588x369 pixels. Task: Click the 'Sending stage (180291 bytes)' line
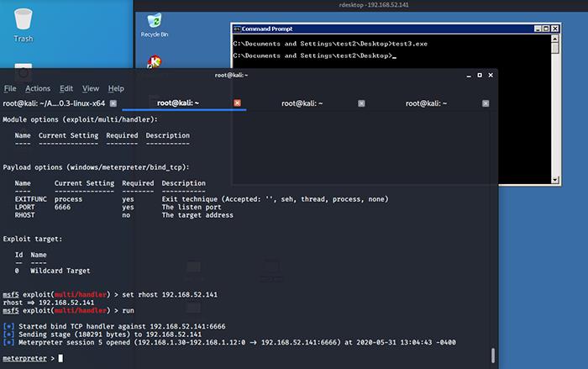pyautogui.click(x=102, y=335)
